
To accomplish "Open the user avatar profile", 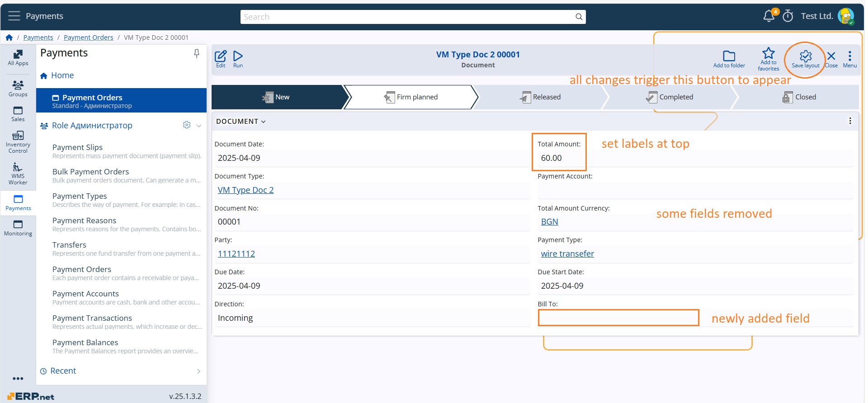I will click(x=846, y=16).
